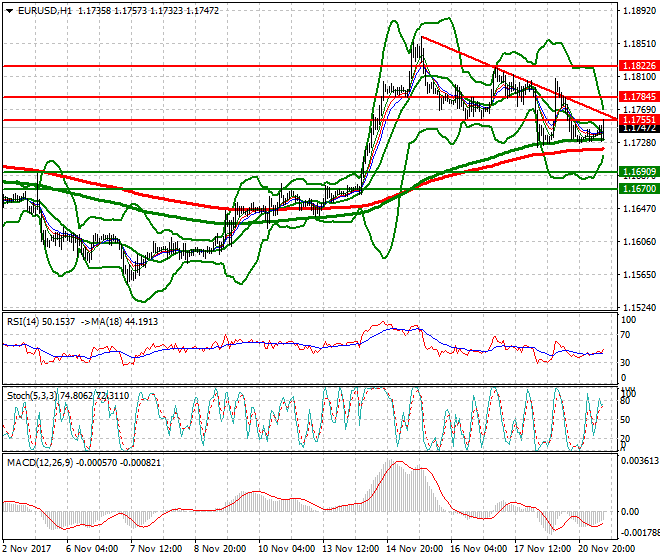Screen dimensions: 660x560
Task: Click the 1.18920 price scale value
Action: pyautogui.click(x=639, y=11)
